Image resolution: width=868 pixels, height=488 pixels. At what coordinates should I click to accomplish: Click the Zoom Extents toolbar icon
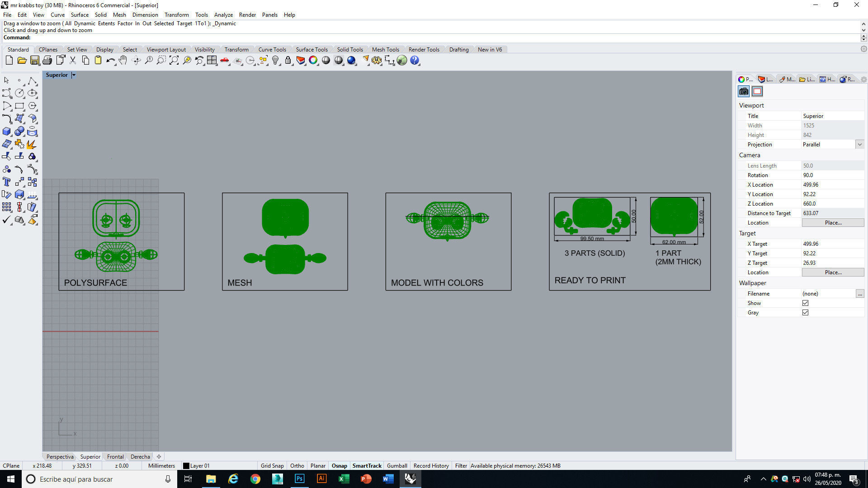click(x=174, y=61)
